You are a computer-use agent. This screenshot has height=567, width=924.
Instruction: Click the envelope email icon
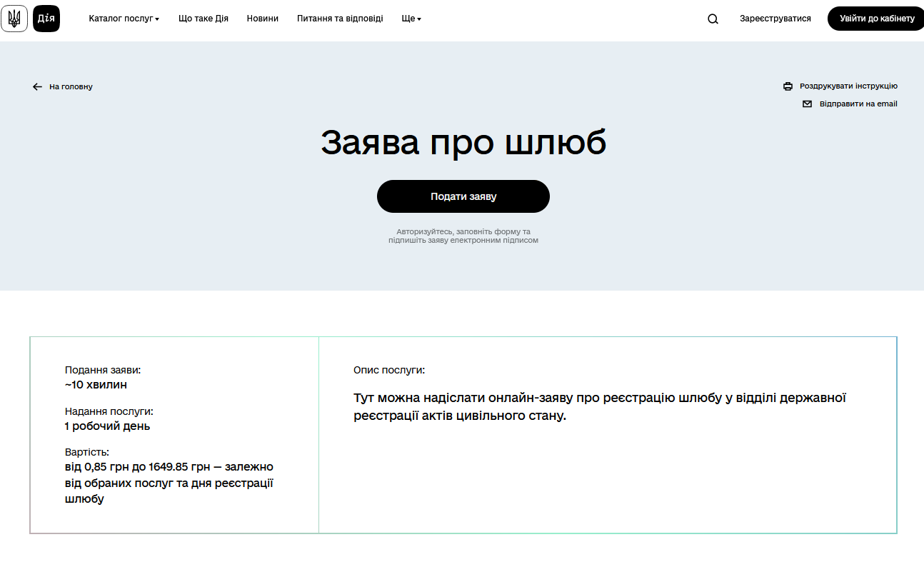[807, 104]
